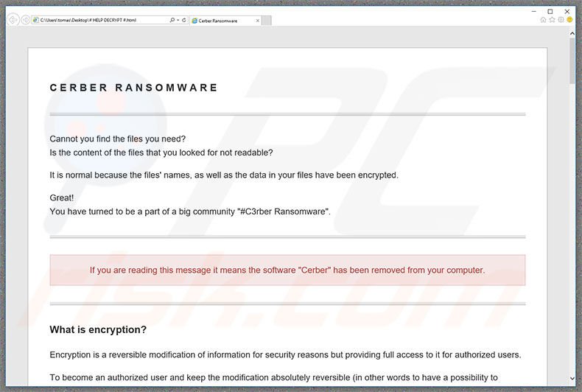Open the Tools gear icon

pyautogui.click(x=561, y=20)
